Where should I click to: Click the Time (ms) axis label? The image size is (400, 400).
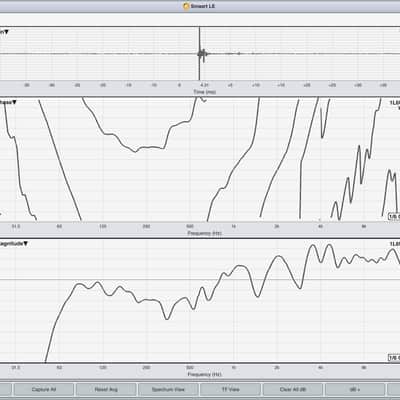pos(204,92)
